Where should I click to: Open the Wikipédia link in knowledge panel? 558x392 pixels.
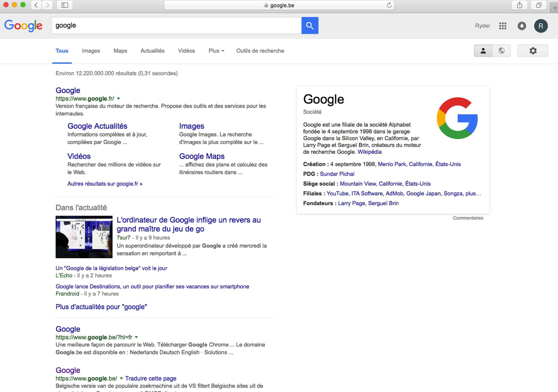369,152
